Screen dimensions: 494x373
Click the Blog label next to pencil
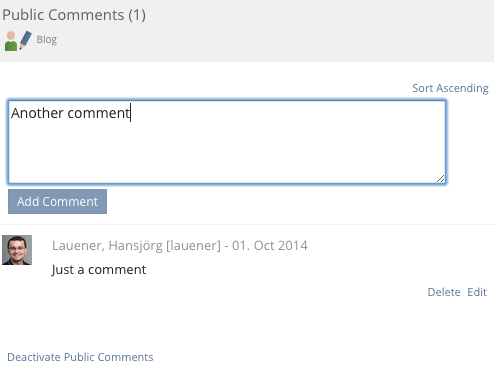coord(47,40)
